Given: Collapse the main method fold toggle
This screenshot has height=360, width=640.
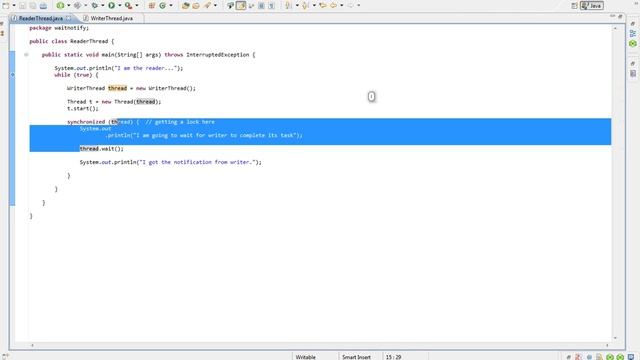Looking at the screenshot, I should [x=26, y=55].
